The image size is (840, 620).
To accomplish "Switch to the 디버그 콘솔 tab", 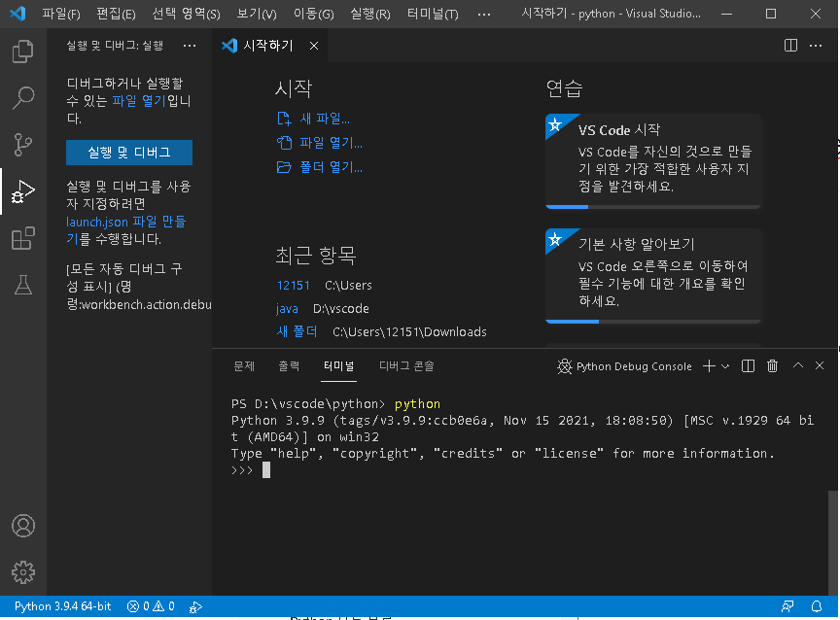I will pos(406,365).
